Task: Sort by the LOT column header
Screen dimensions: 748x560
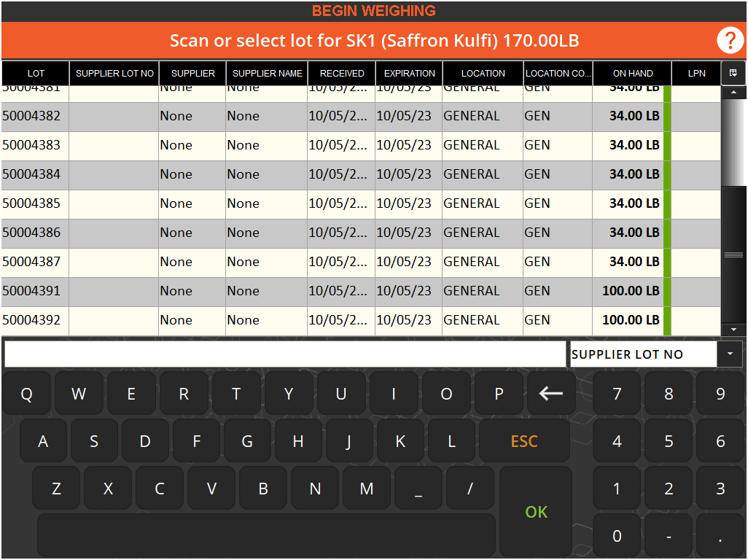Action: point(36,74)
